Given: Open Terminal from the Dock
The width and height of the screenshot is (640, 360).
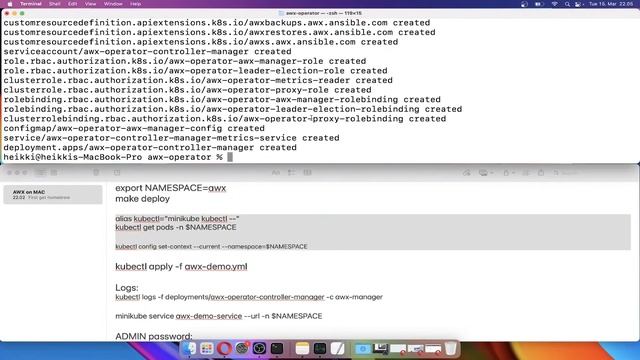Looking at the screenshot, I should (x=277, y=348).
